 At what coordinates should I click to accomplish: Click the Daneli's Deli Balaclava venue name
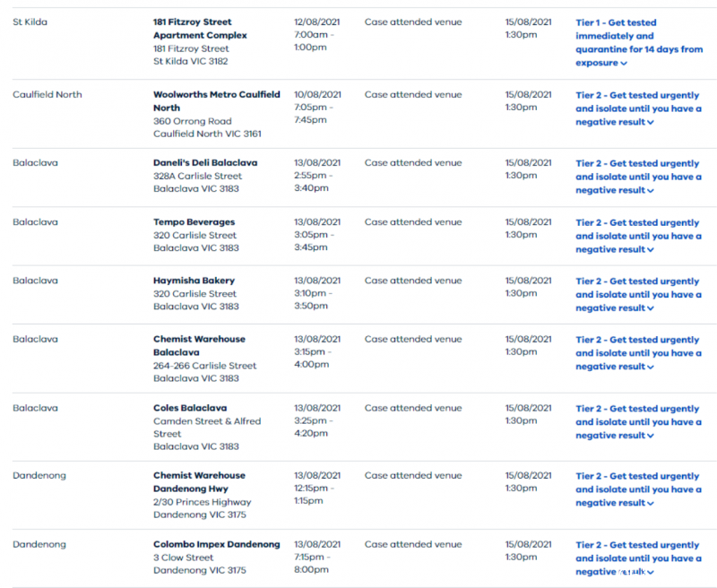coord(205,163)
